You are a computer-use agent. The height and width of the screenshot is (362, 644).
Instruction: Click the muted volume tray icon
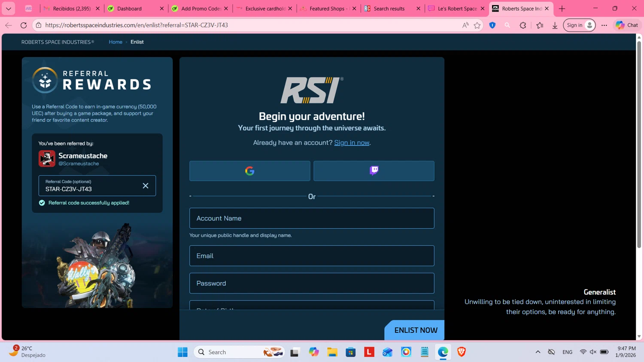[593, 352]
